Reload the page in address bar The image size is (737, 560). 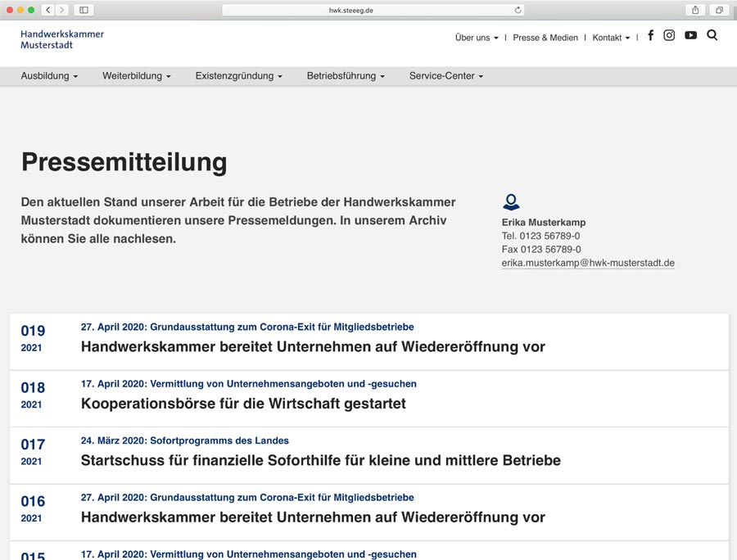518,10
